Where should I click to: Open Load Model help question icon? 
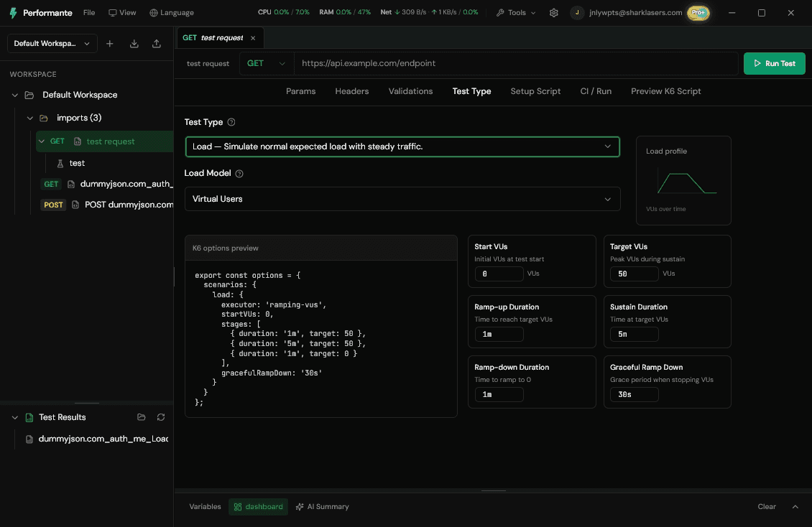pyautogui.click(x=239, y=173)
